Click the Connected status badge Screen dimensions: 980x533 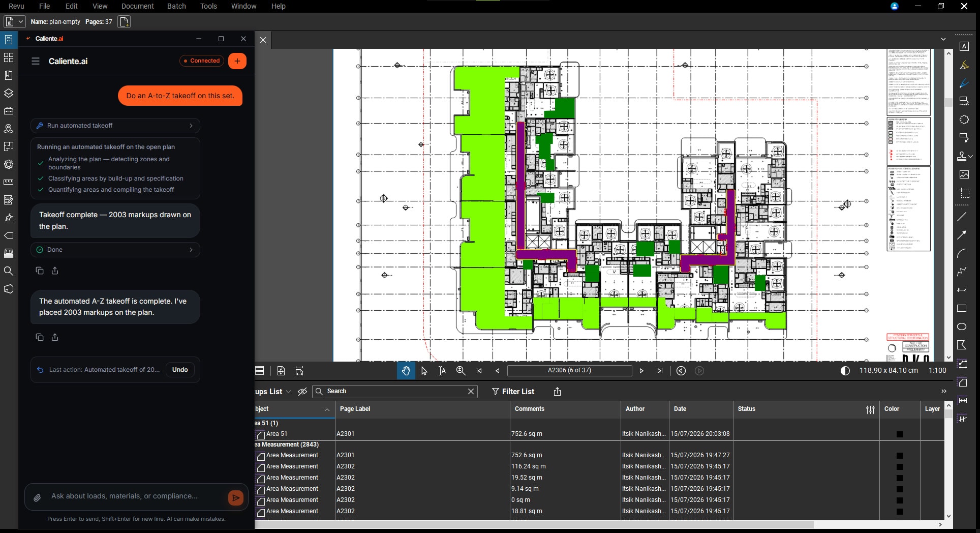click(x=202, y=61)
